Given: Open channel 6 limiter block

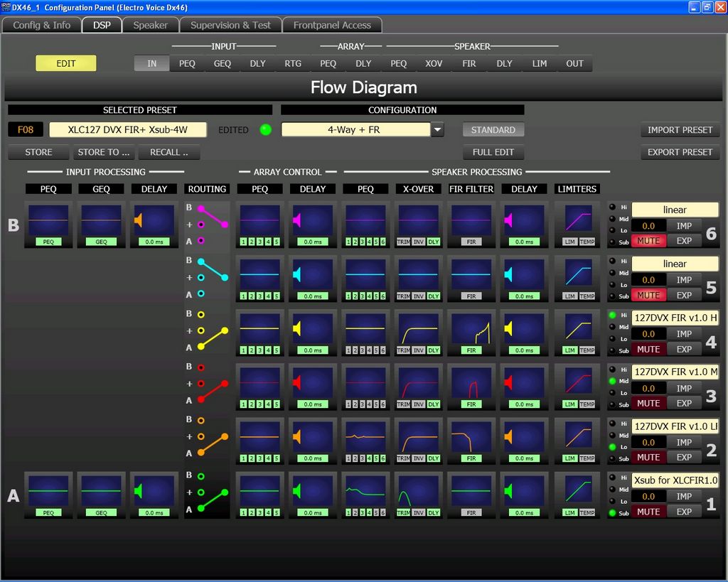Looking at the screenshot, I should (x=578, y=225).
